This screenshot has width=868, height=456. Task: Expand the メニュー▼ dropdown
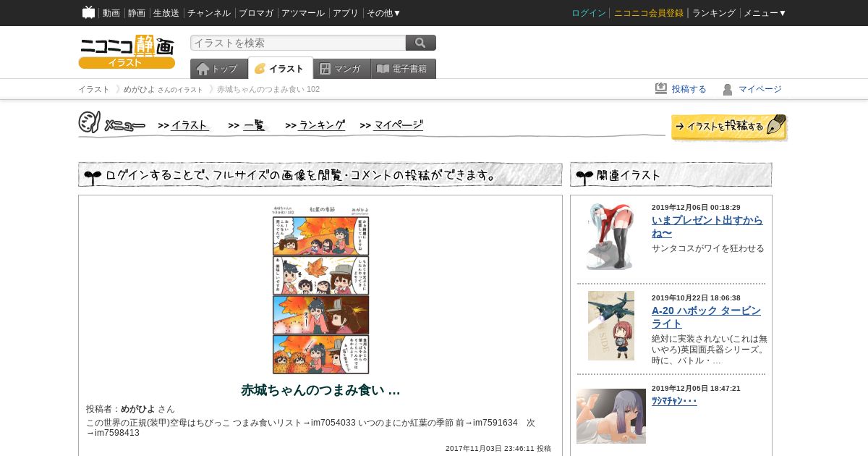[765, 13]
